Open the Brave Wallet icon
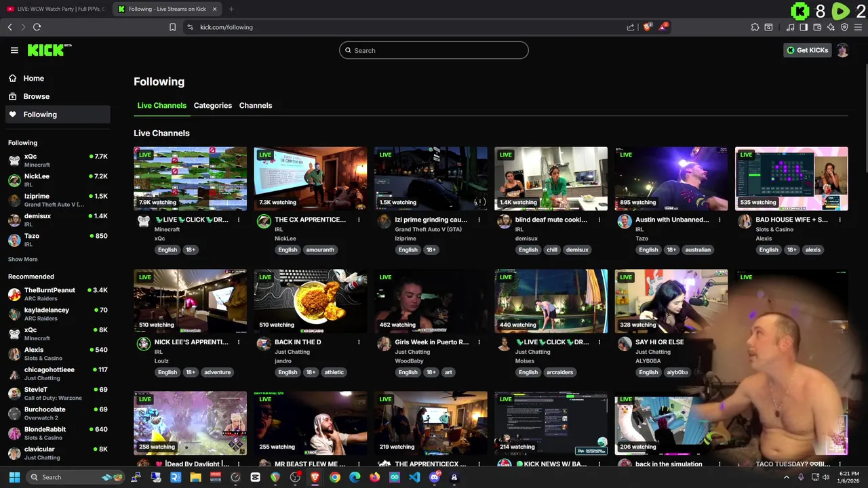868x488 pixels. point(817,27)
